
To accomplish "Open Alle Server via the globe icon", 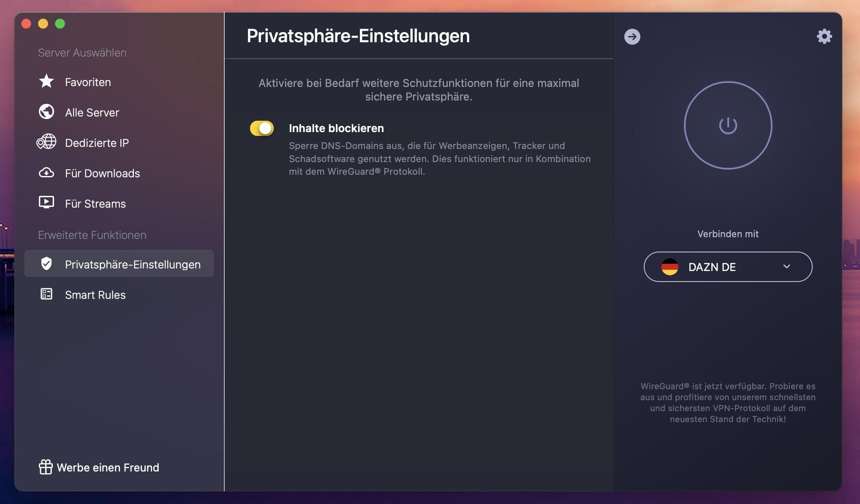I will coord(46,111).
